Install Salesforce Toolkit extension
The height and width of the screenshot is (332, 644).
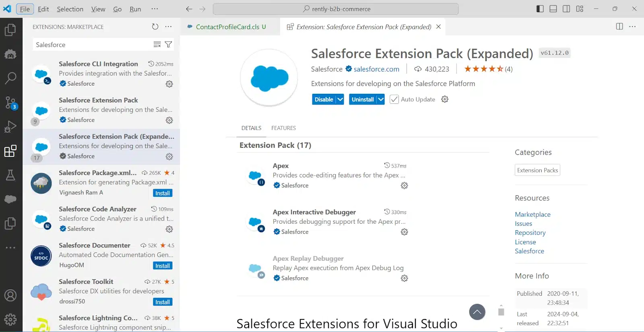tap(163, 302)
